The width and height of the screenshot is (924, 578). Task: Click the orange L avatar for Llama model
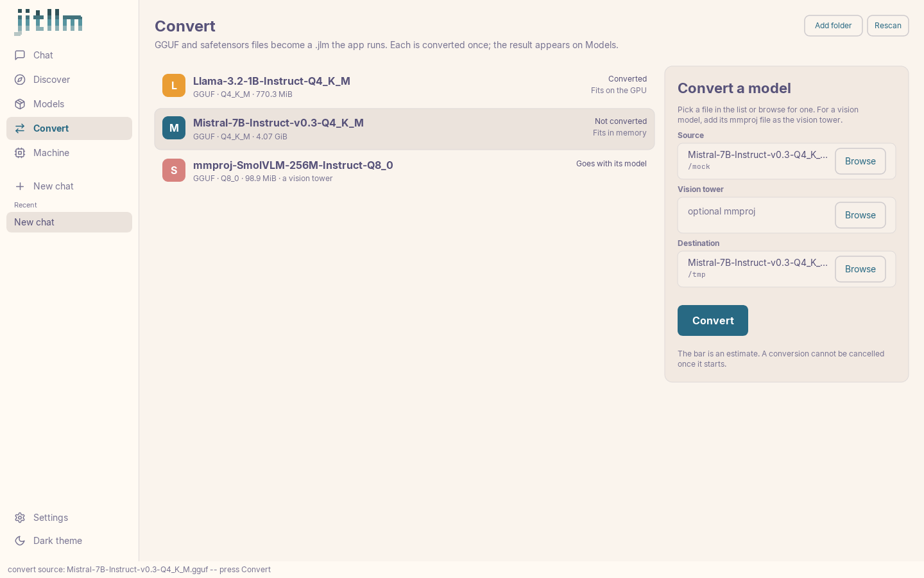[174, 85]
